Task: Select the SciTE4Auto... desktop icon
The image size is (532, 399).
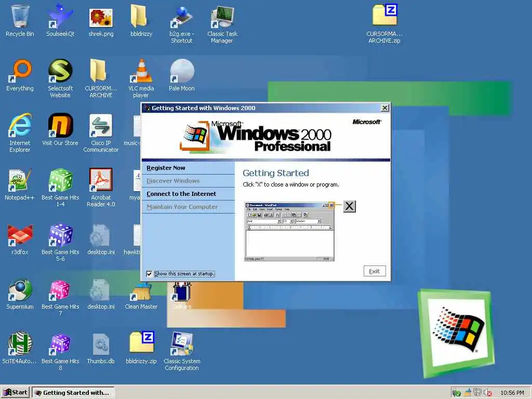Action: 20,343
